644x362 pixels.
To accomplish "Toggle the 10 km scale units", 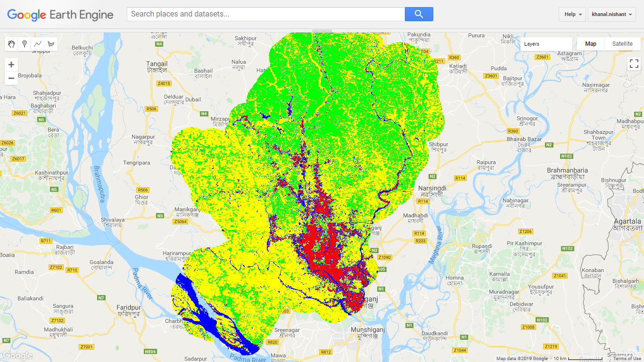I will point(578,359).
